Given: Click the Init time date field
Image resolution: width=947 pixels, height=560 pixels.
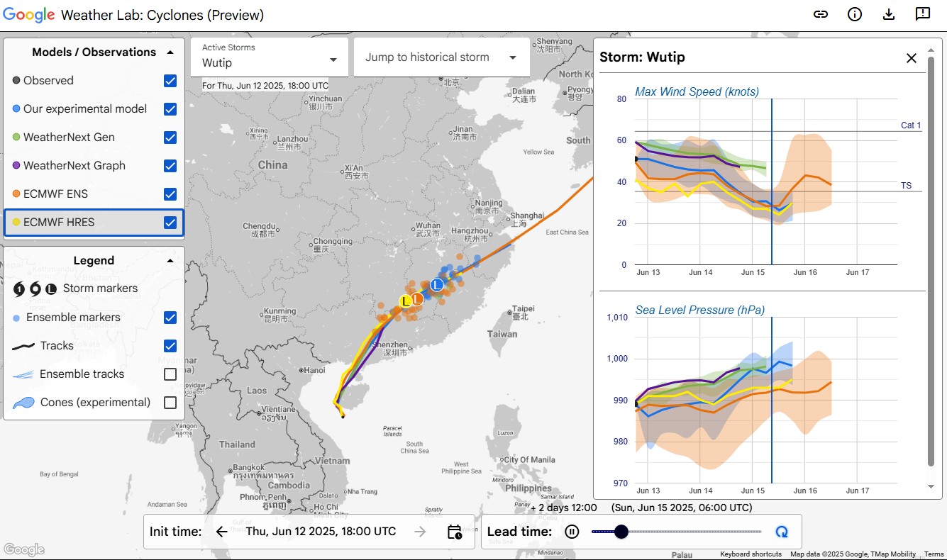Looking at the screenshot, I should pos(321,532).
